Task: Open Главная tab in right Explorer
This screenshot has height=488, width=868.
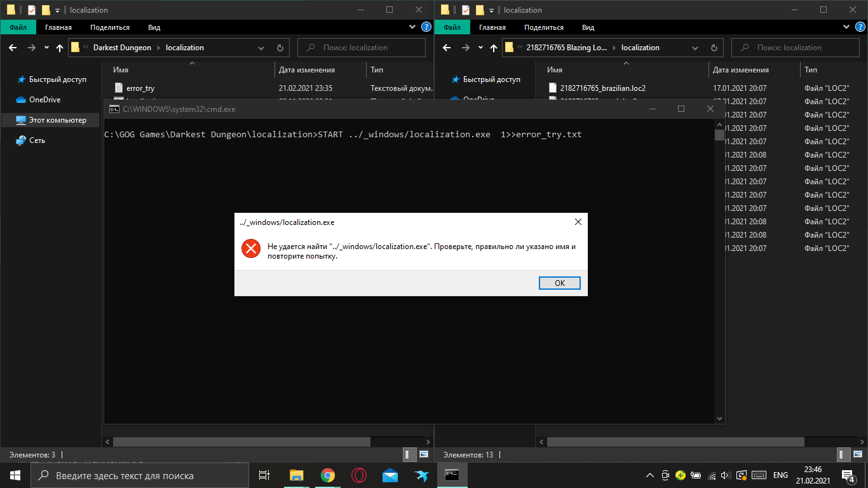Action: click(x=492, y=27)
